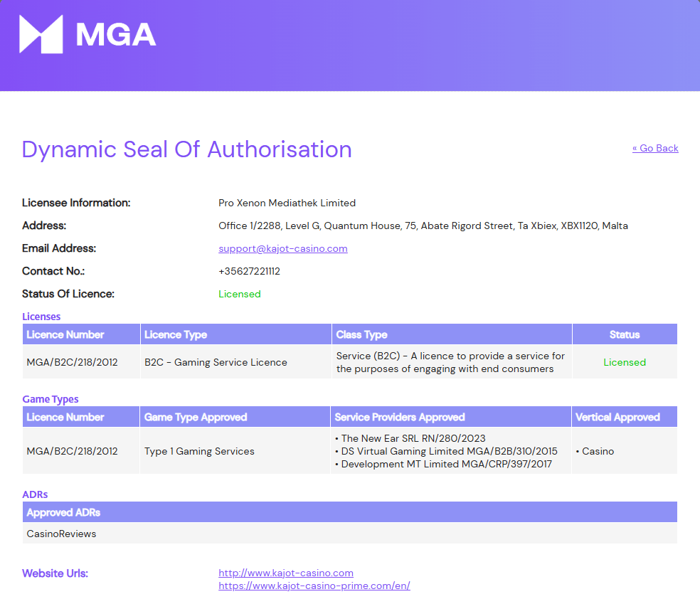
Task: Click the Game Type Approved column header
Action: (235, 417)
